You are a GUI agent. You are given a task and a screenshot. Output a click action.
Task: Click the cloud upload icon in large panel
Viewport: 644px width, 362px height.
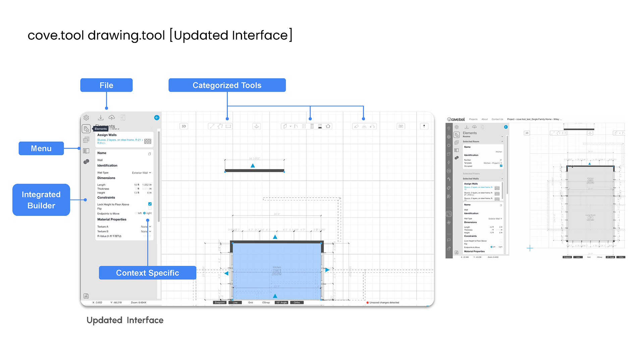pos(112,118)
